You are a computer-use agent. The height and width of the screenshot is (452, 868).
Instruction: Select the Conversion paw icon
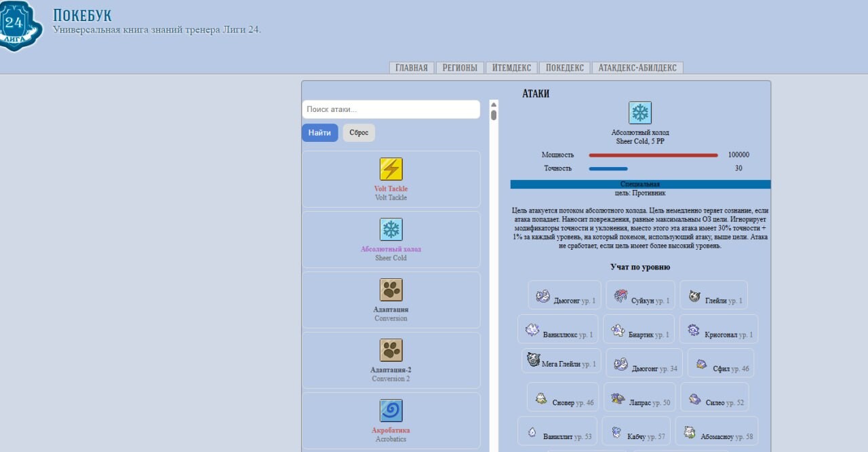pyautogui.click(x=391, y=290)
